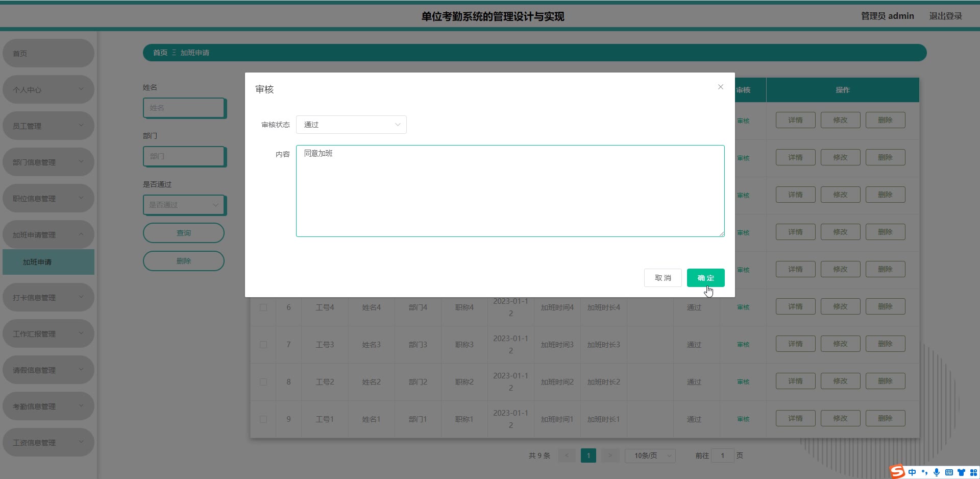The height and width of the screenshot is (479, 980).
Task: Click the Sogou input method logo
Action: tap(897, 472)
